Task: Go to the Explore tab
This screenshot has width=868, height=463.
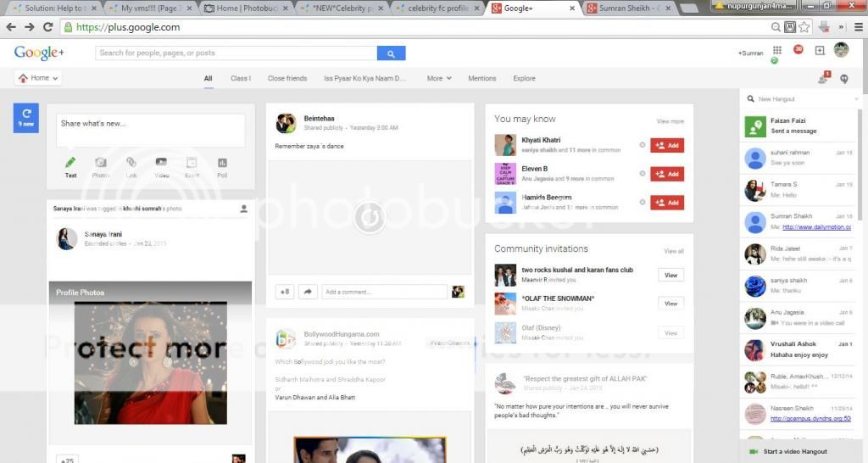Action: pyautogui.click(x=524, y=79)
